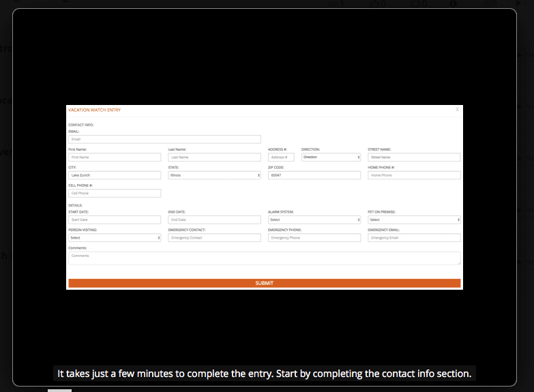Select the Address # input box
534x392 pixels.
pyautogui.click(x=281, y=157)
